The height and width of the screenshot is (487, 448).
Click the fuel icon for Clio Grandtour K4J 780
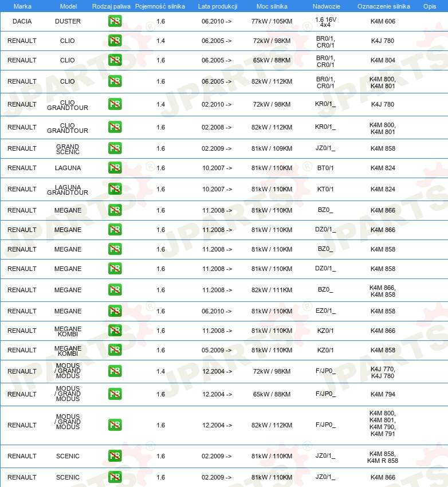(115, 104)
